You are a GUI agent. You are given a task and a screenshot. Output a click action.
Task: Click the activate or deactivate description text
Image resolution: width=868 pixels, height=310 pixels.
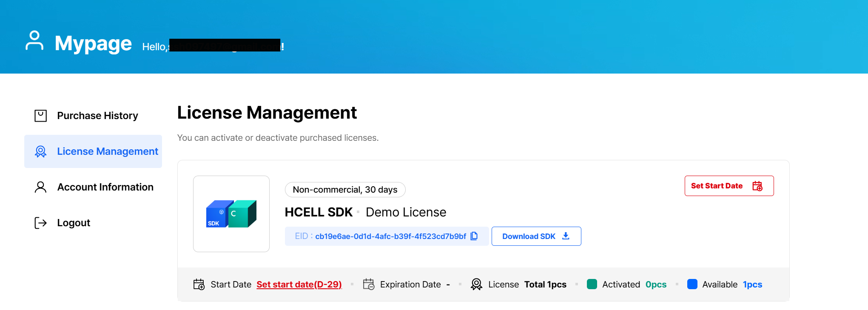(x=278, y=138)
